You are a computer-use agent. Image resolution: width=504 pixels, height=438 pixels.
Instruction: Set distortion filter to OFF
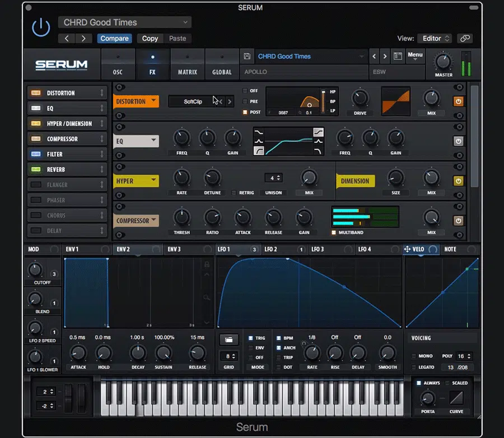pos(245,91)
